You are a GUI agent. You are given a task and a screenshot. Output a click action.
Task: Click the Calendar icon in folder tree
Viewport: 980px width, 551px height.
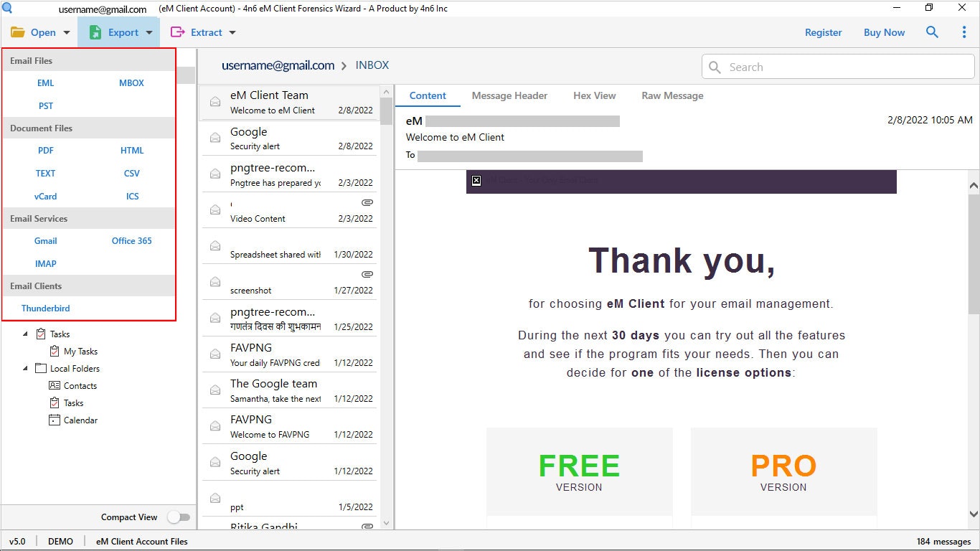point(55,420)
